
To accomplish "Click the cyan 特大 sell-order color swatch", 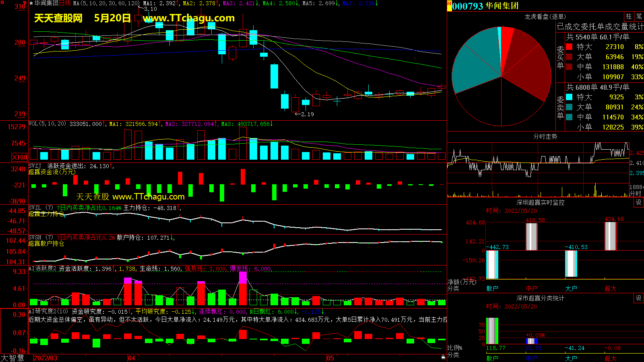I will point(569,97).
